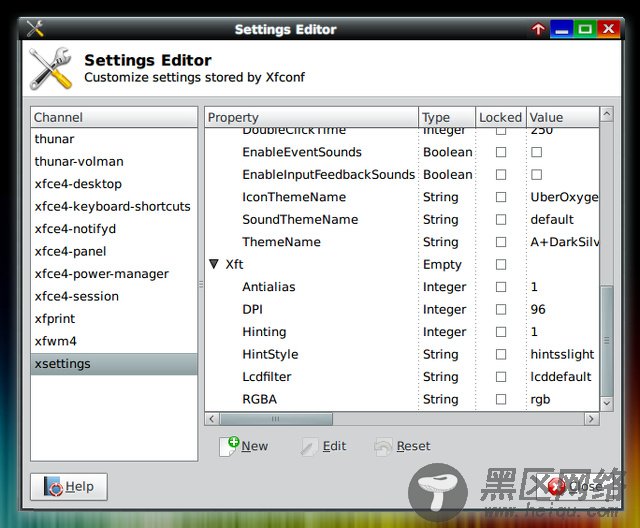Click the Channel column header
Screen dimensions: 640x528
tap(114, 118)
